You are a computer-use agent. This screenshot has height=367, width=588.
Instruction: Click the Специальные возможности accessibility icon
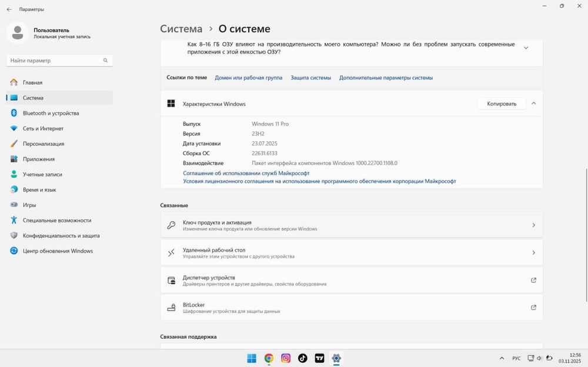click(x=14, y=221)
